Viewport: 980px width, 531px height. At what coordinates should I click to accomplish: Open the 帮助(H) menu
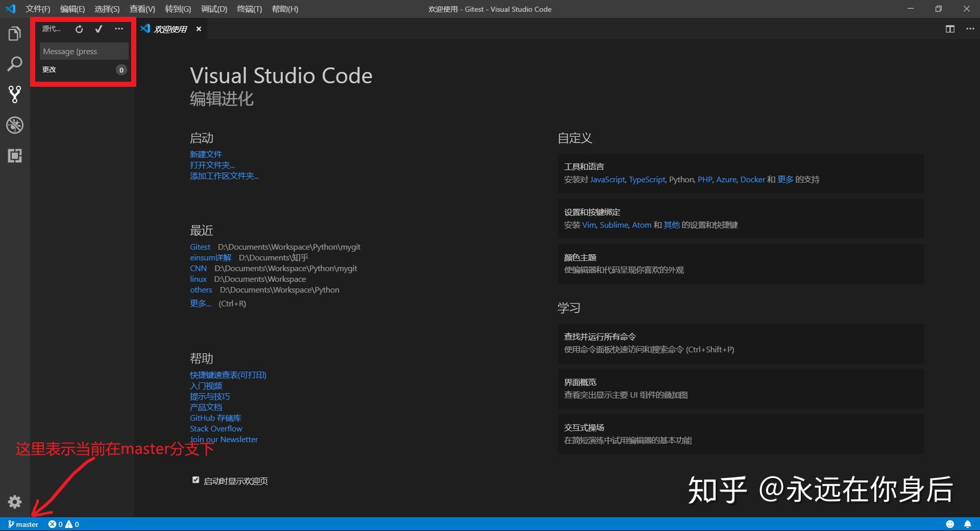coord(285,9)
